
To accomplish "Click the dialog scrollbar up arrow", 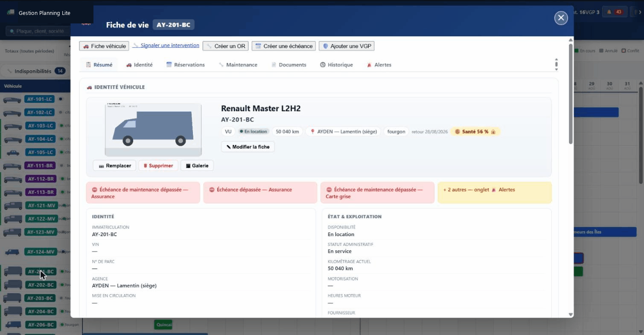I will 571,40.
